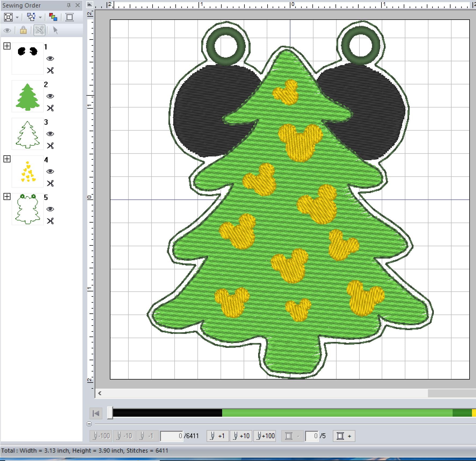
Task: Click the overlapping squares sewing order icon
Action: [x=31, y=17]
